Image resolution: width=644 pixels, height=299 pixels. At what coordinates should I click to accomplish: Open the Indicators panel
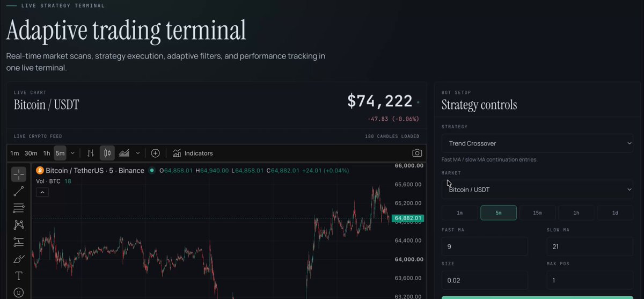tap(193, 153)
